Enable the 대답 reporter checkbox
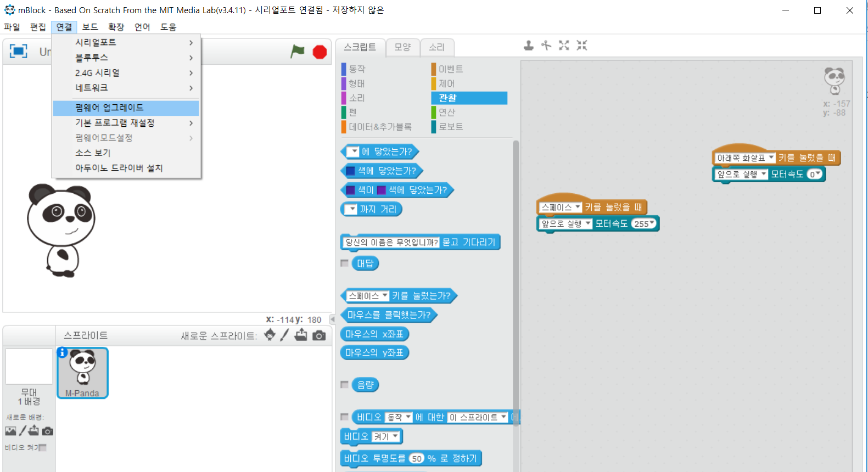This screenshot has height=472, width=868. click(345, 263)
